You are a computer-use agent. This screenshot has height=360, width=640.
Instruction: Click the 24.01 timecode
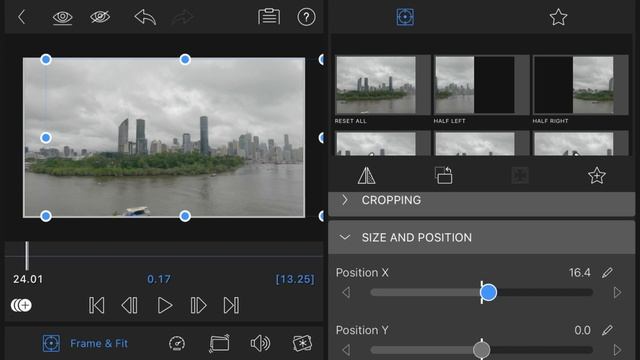tap(28, 279)
